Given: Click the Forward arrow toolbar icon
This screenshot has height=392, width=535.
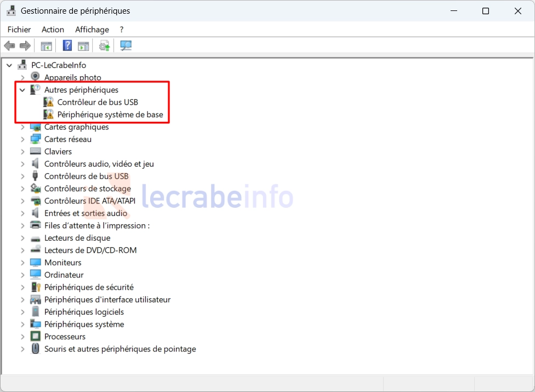Looking at the screenshot, I should (25, 46).
